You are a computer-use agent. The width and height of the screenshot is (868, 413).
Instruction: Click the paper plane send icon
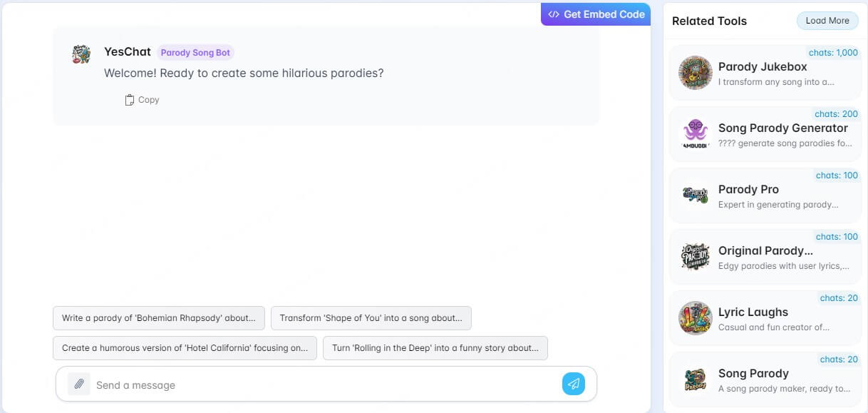coord(573,384)
